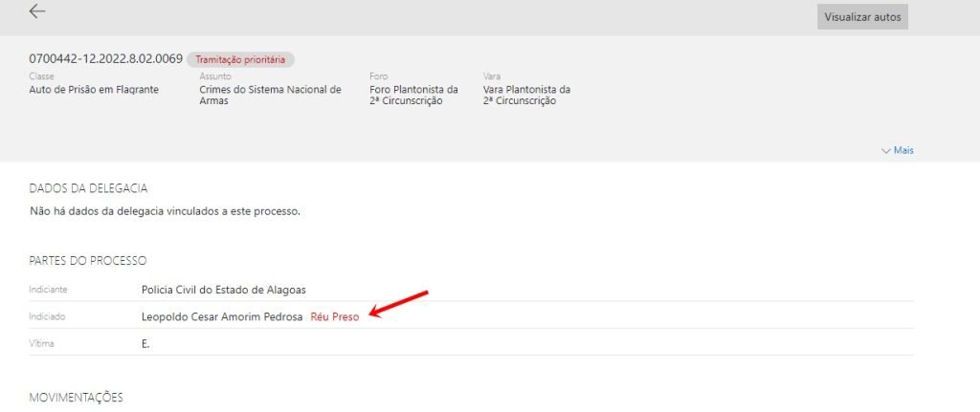Expand the Mais details chevron
Image resolution: width=980 pixels, height=412 pixels.
pyautogui.click(x=897, y=150)
